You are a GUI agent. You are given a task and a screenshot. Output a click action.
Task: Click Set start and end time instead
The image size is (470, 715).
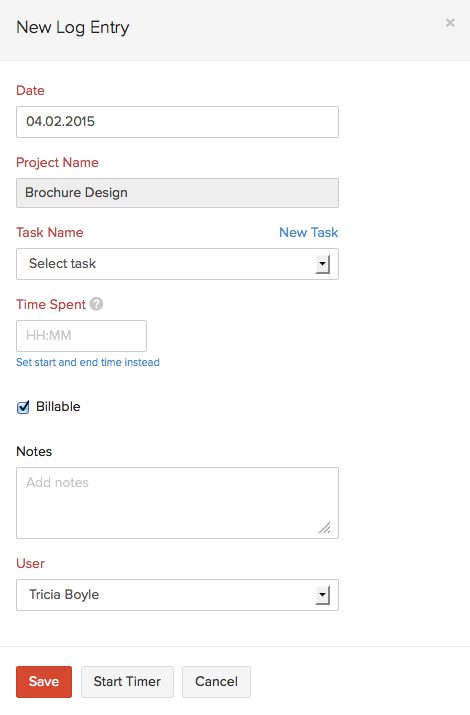(x=88, y=362)
